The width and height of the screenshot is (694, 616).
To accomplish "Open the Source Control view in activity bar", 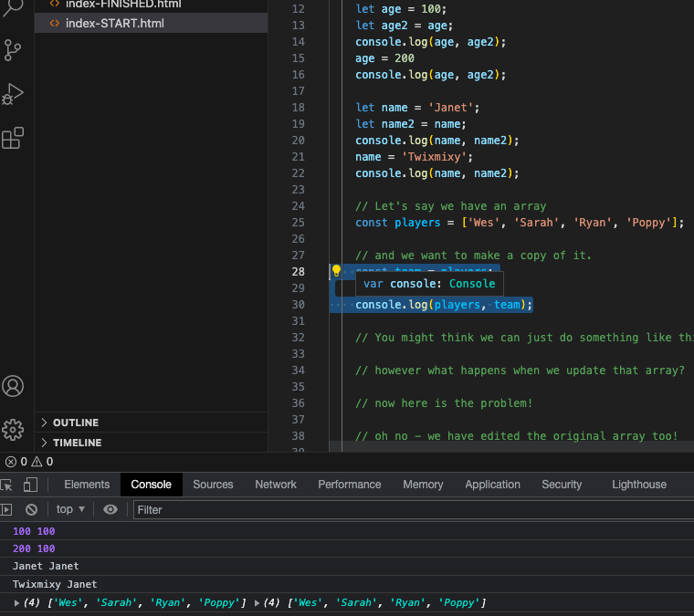I will point(13,49).
